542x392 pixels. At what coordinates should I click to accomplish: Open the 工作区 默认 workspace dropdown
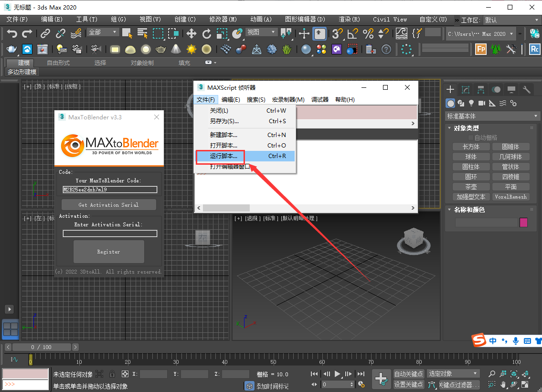pos(511,20)
